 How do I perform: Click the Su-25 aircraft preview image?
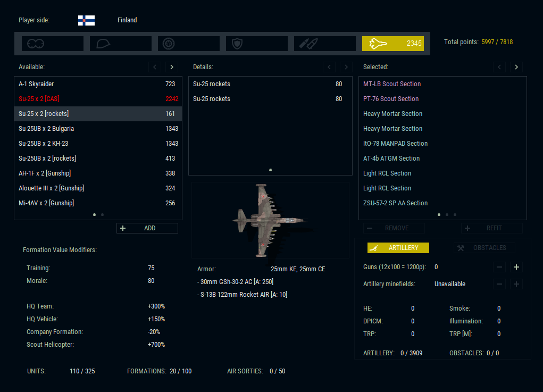coord(270,220)
